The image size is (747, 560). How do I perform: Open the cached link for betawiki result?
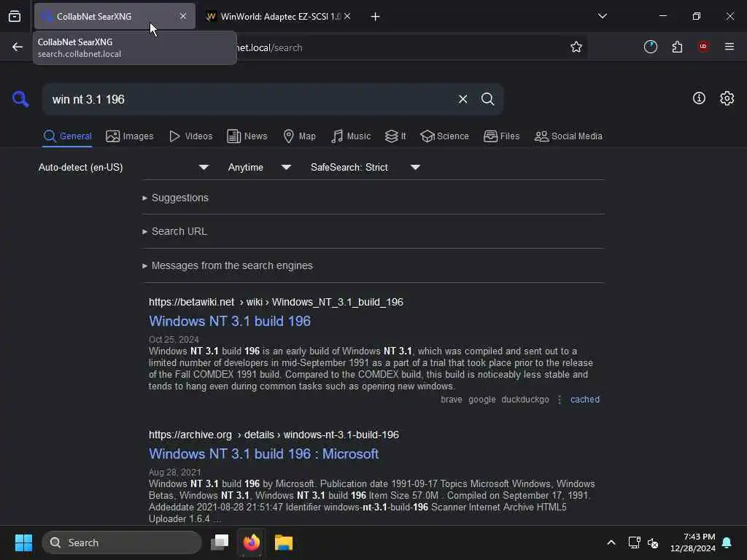[x=584, y=400]
